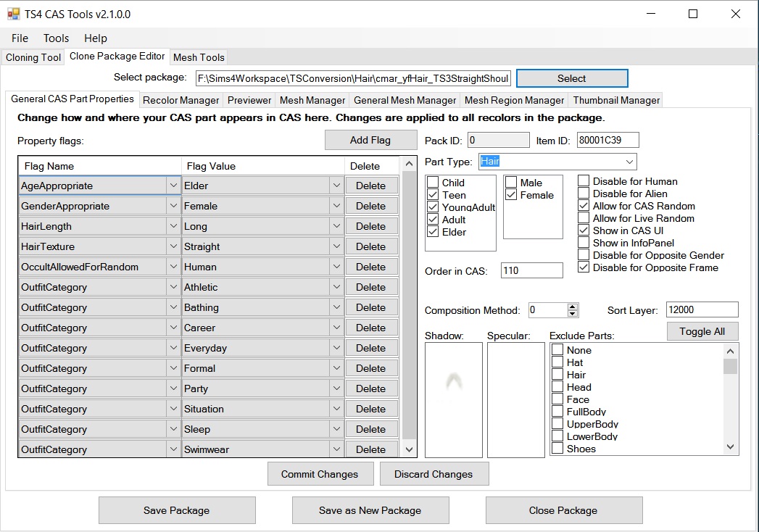The width and height of the screenshot is (759, 532).
Task: Uncheck Allow for CAS Random
Action: coord(584,206)
